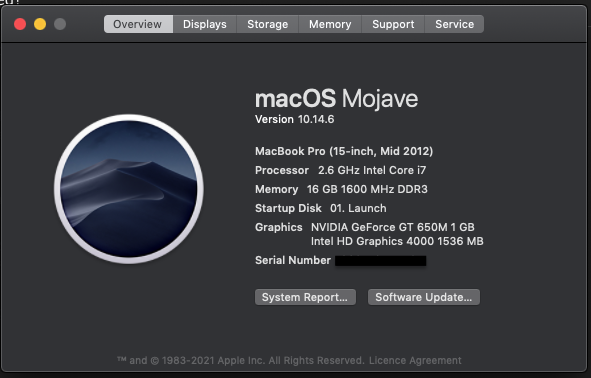Open the Service tab
Viewport: 591px width, 378px height.
[x=455, y=24]
